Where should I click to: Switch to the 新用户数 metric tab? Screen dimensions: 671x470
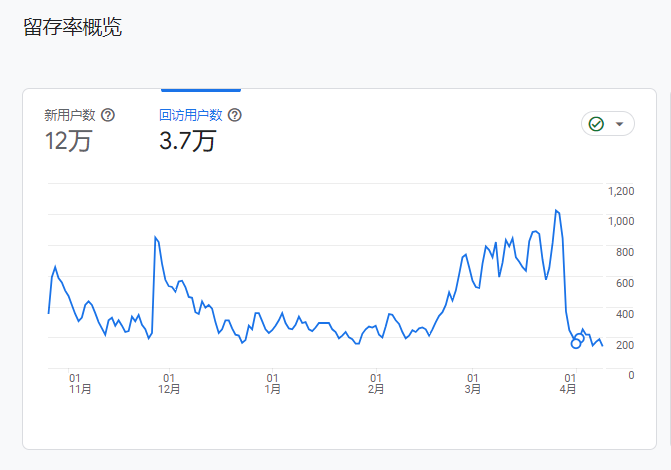tap(69, 115)
